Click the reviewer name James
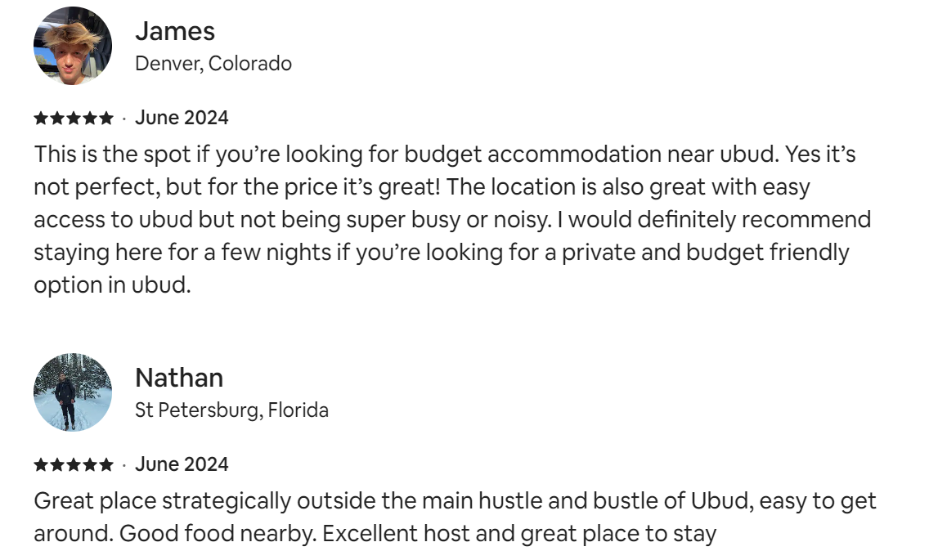The height and width of the screenshot is (560, 929). [175, 31]
